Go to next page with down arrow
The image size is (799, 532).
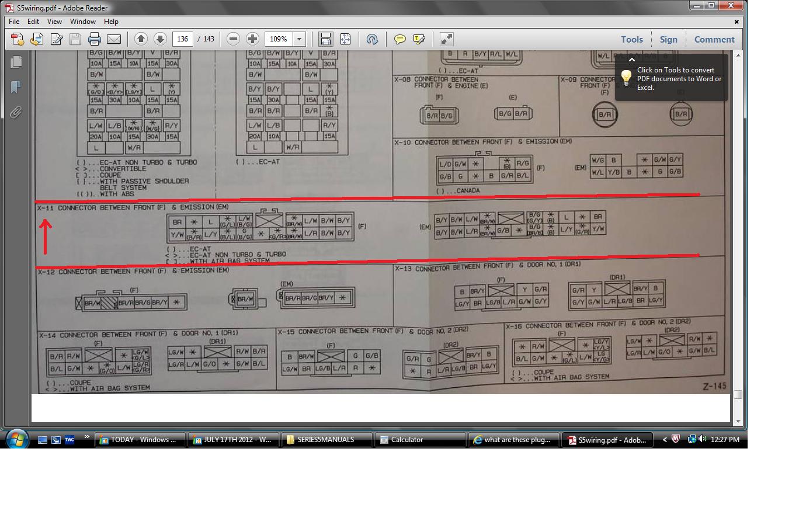pyautogui.click(x=160, y=39)
